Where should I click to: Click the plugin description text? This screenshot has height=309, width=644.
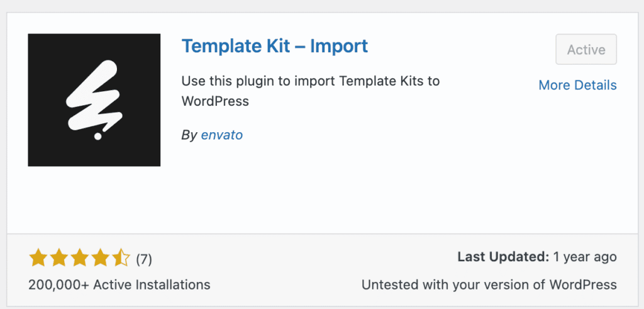(311, 91)
